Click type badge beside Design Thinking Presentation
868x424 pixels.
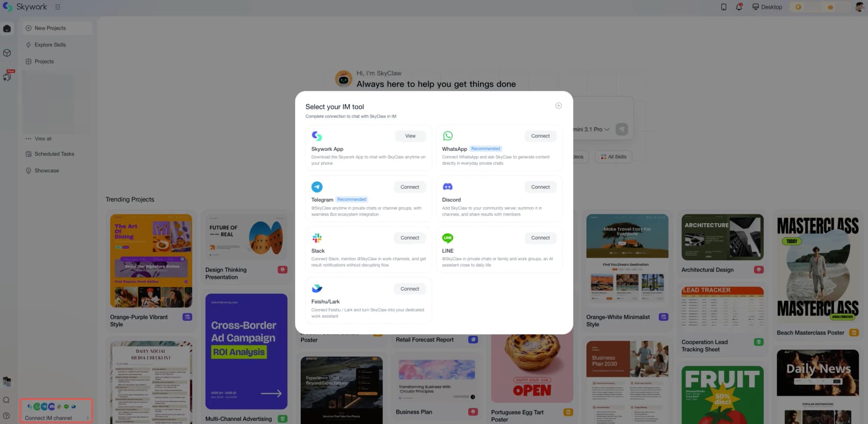pos(283,270)
